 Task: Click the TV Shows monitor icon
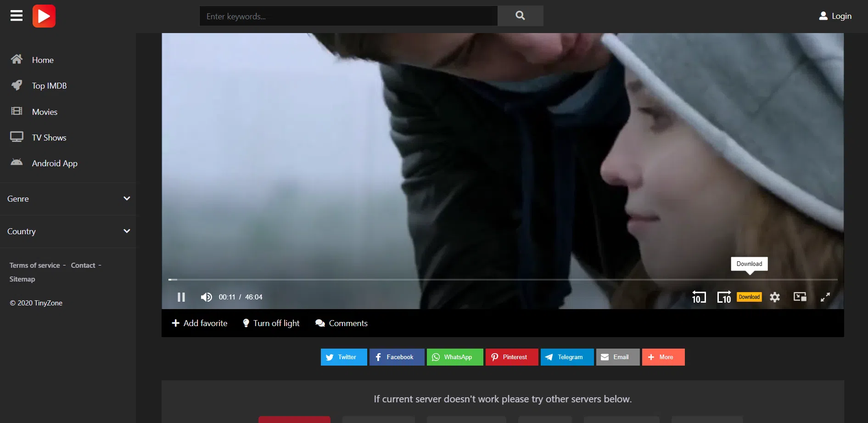pyautogui.click(x=17, y=137)
